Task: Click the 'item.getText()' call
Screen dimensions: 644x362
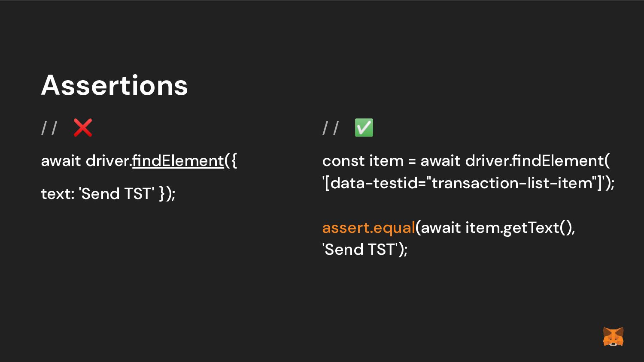Action: [x=519, y=228]
